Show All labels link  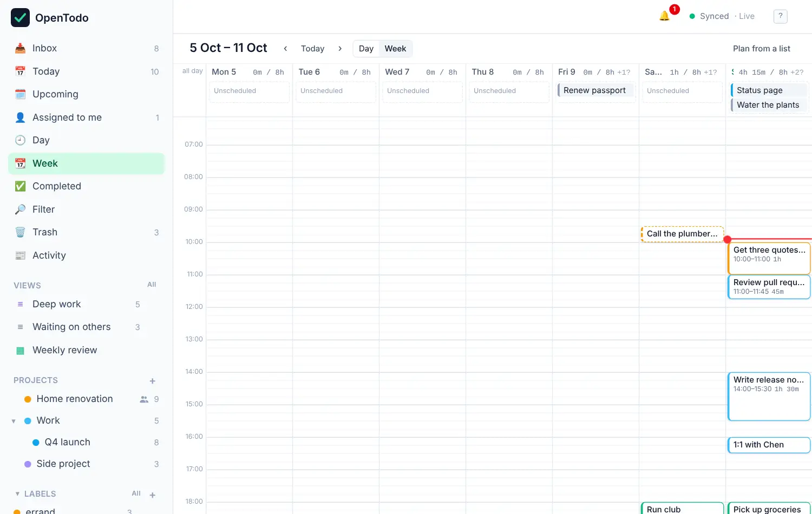point(136,493)
